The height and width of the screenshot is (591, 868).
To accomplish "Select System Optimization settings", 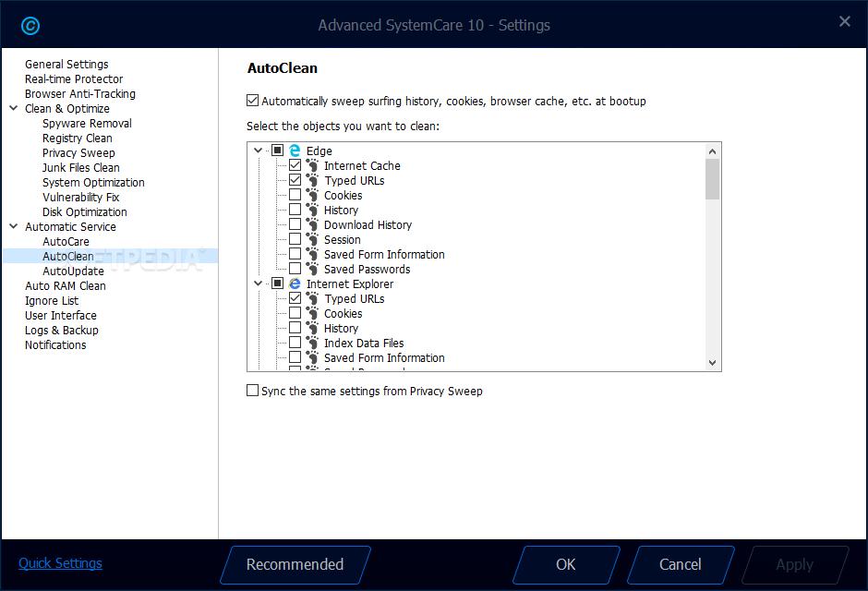I will point(93,183).
